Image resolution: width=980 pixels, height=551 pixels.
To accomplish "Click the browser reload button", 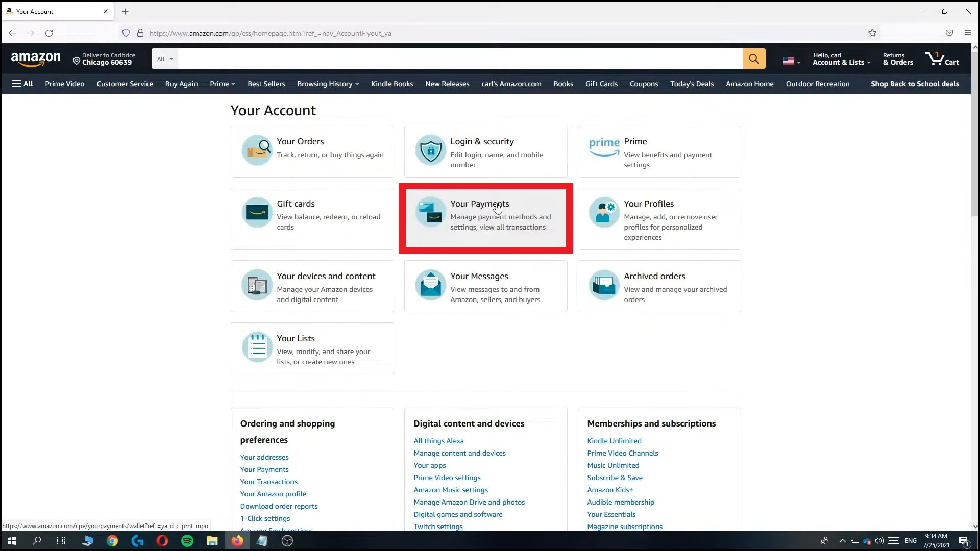I will tap(49, 33).
